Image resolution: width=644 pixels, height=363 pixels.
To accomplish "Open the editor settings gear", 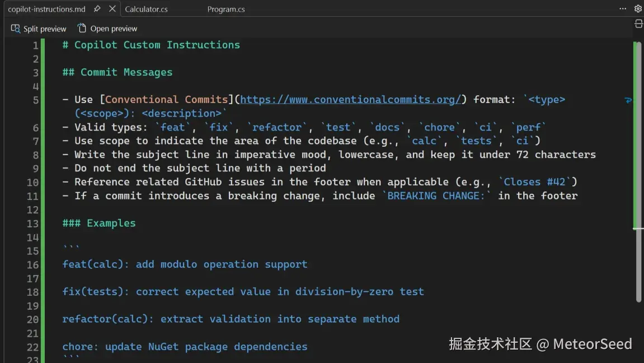I will tap(638, 8).
